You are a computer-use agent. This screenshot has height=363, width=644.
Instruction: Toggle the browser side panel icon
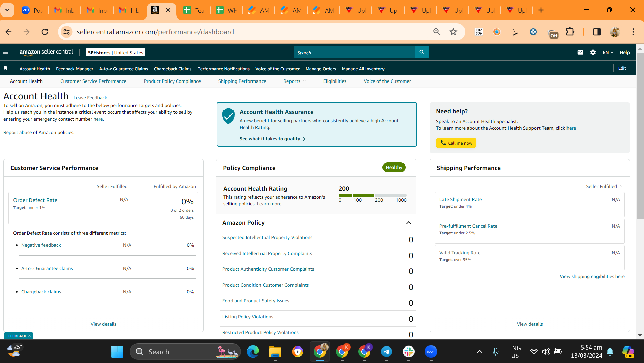click(597, 32)
